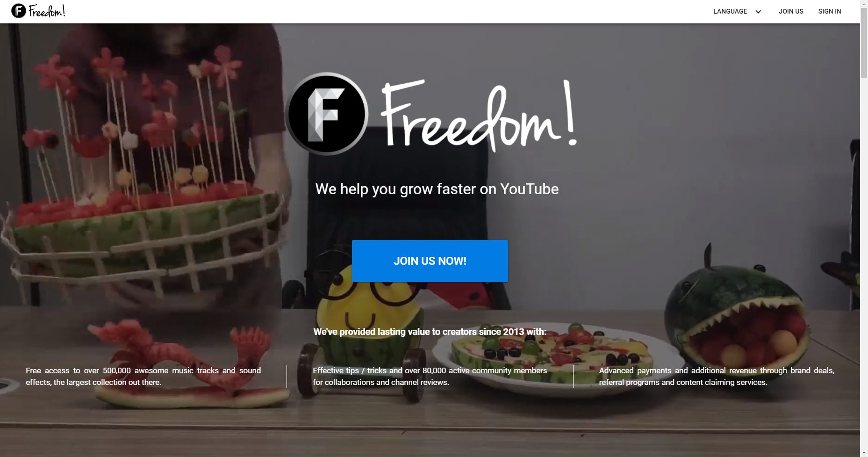Viewport: 868px width, 457px height.
Task: Expand the language chevron arrow
Action: click(x=758, y=12)
